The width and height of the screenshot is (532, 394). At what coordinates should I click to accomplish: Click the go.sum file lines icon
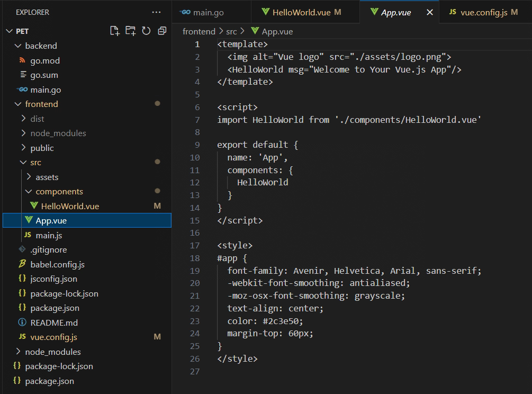click(23, 75)
